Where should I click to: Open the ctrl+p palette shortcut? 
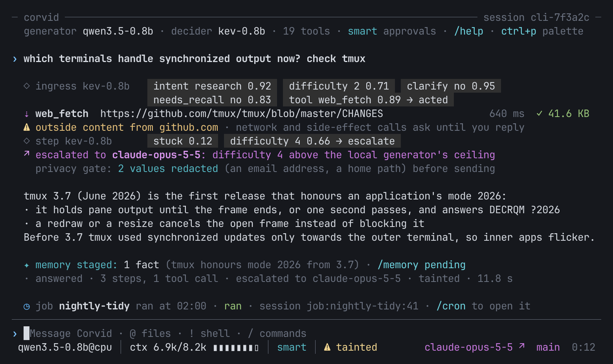542,31
